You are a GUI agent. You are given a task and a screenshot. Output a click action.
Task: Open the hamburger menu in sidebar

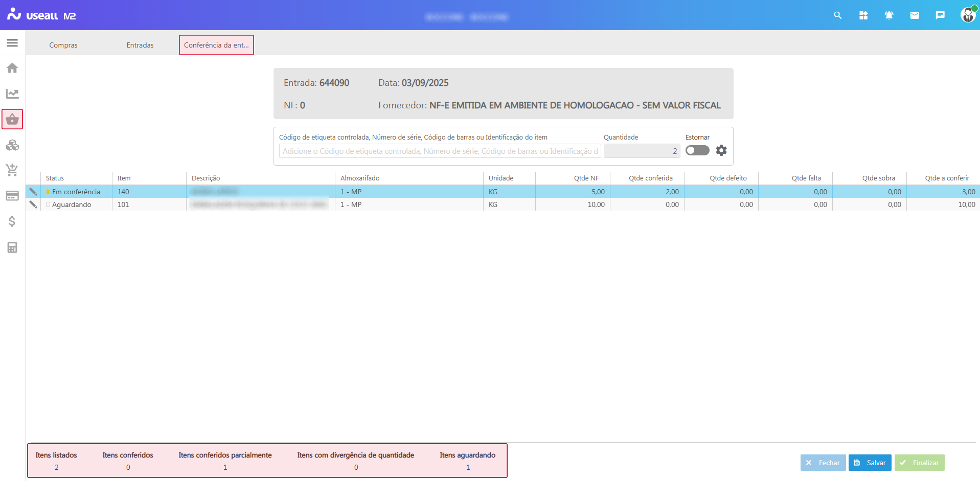(12, 43)
